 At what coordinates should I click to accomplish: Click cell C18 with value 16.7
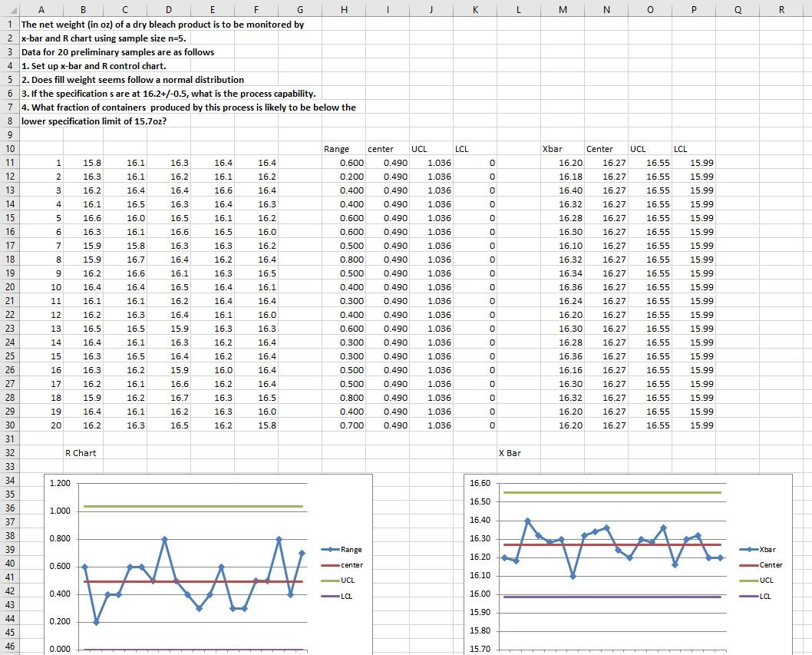[125, 259]
